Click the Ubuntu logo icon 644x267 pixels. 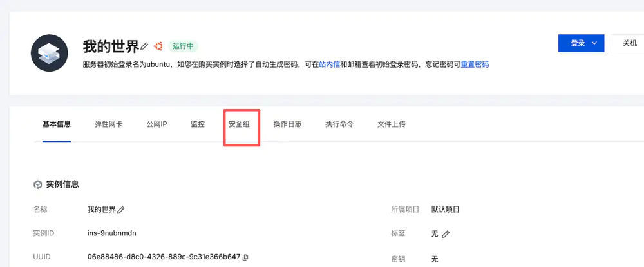click(158, 46)
